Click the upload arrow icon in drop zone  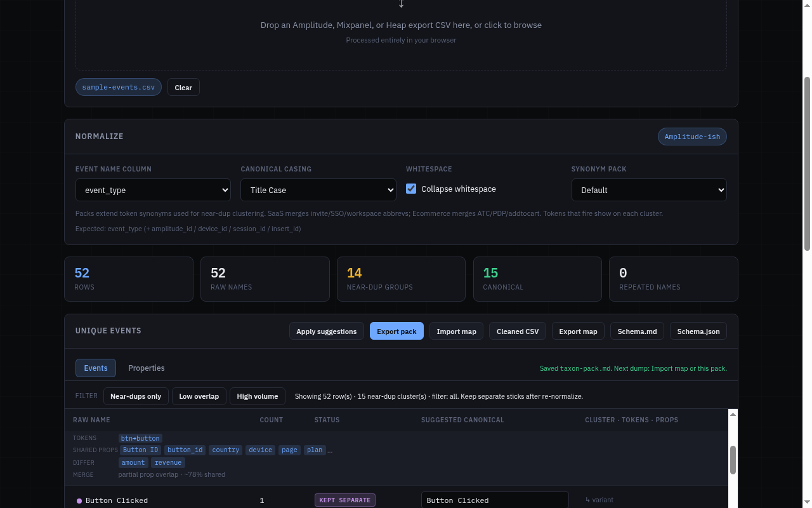click(401, 4)
